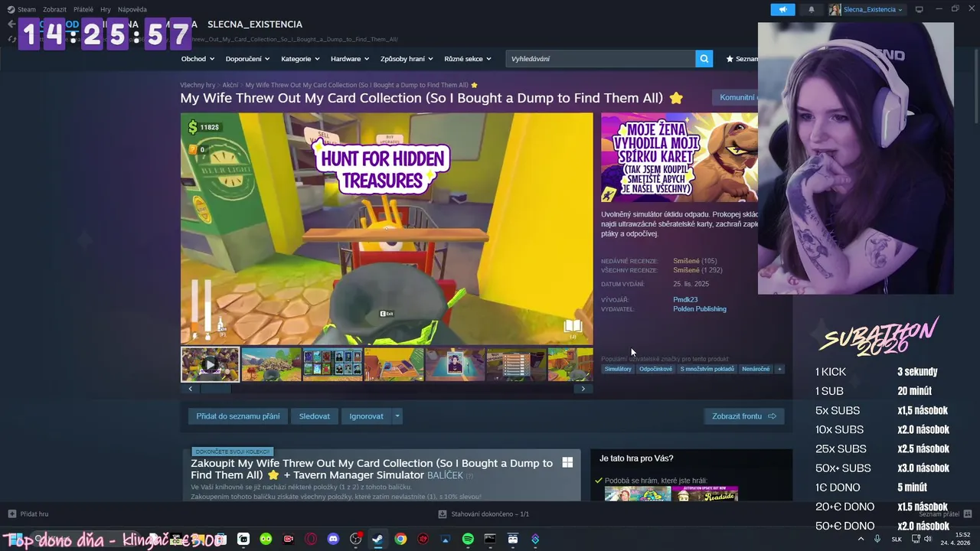Image resolution: width=980 pixels, height=551 pixels.
Task: Click Přidat do seznamu přání button
Action: [x=238, y=416]
